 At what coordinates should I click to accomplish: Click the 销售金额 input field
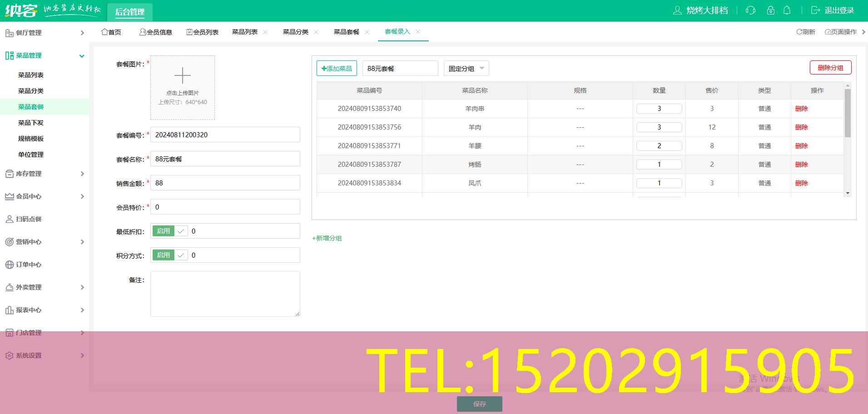coord(225,183)
